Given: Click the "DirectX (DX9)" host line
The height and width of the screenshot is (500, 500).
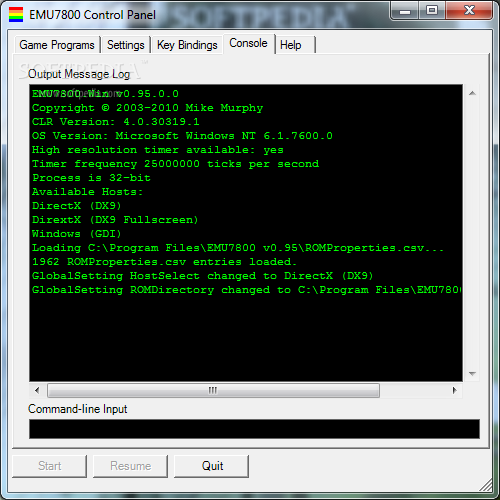Looking at the screenshot, I should point(77,206).
